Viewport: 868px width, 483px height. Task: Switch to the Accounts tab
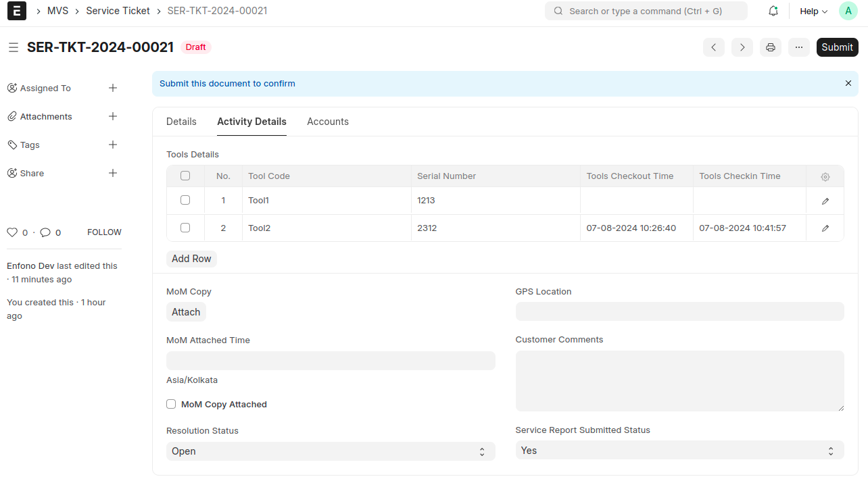(x=328, y=122)
